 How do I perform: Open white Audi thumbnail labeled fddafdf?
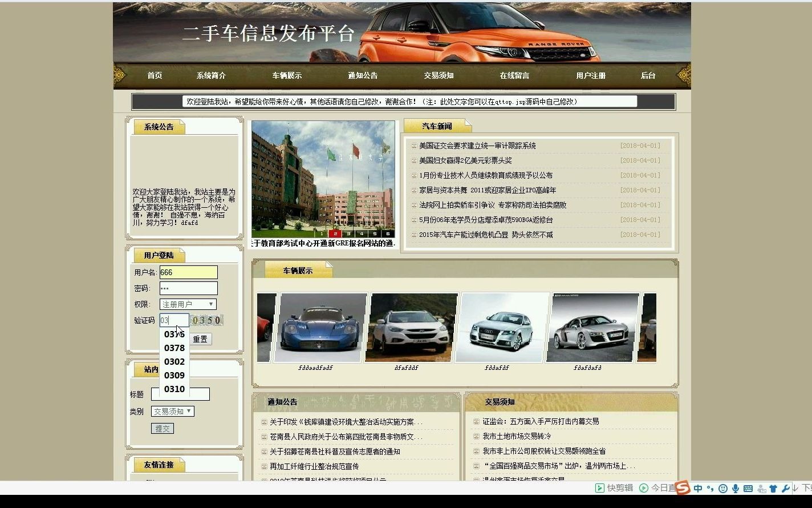[503, 328]
